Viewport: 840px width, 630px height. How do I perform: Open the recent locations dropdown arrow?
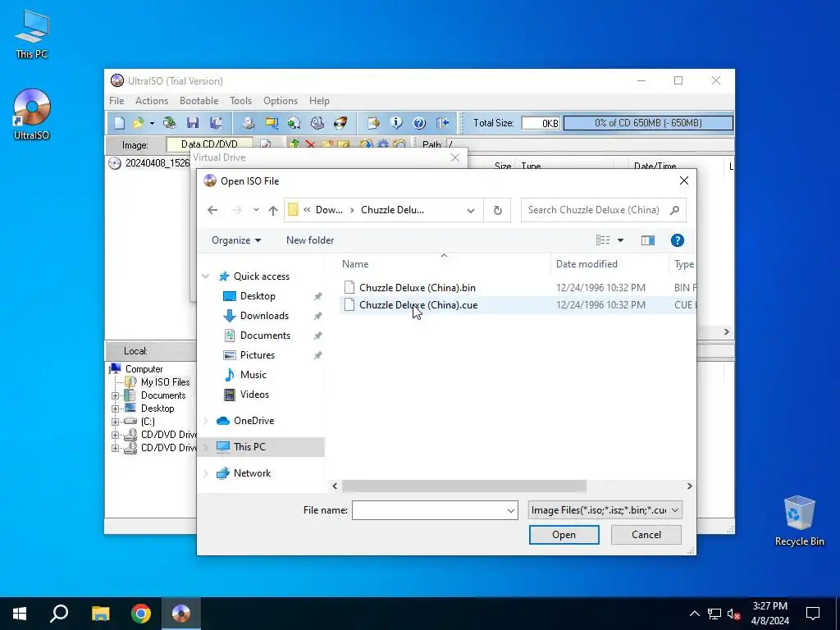click(x=256, y=210)
